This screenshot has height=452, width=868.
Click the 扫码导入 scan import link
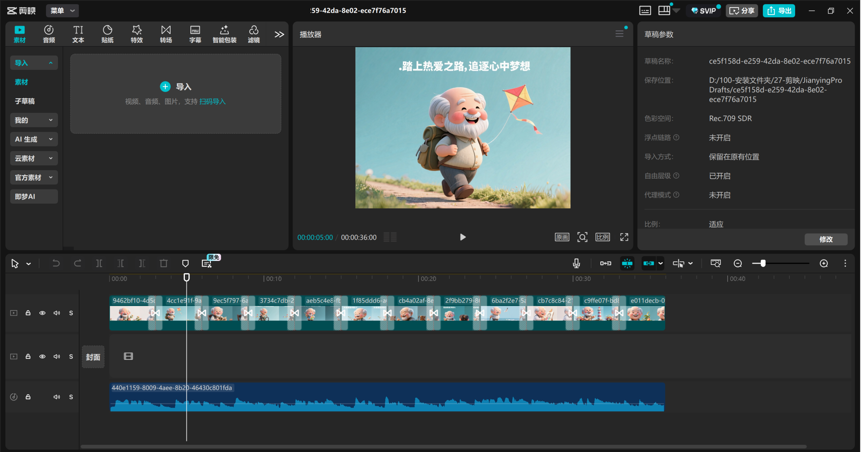pos(212,102)
